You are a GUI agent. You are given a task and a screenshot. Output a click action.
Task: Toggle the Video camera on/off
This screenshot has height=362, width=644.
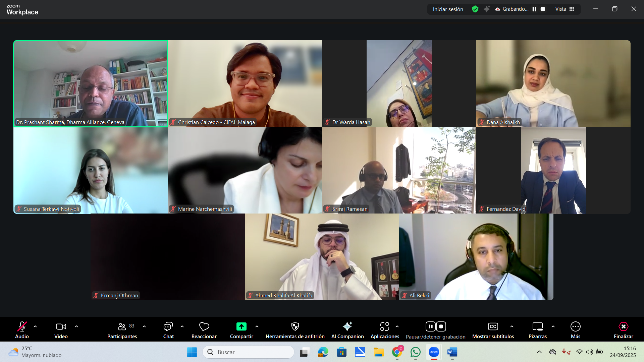click(x=61, y=326)
